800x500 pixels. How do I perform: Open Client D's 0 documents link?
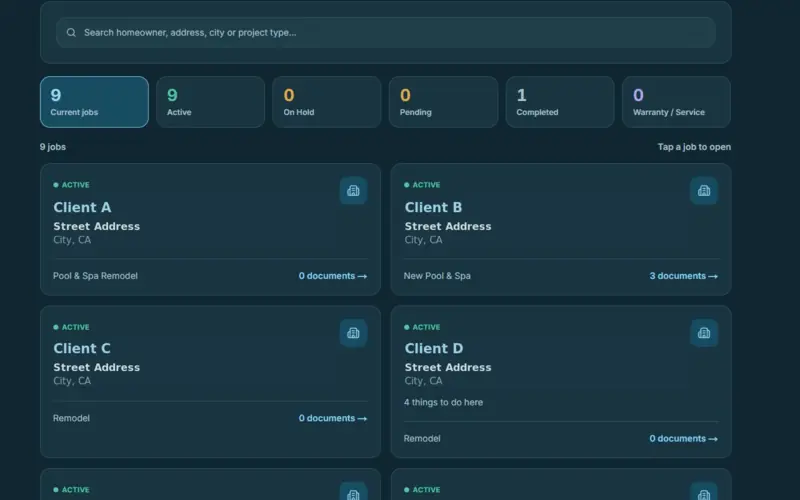pos(684,439)
